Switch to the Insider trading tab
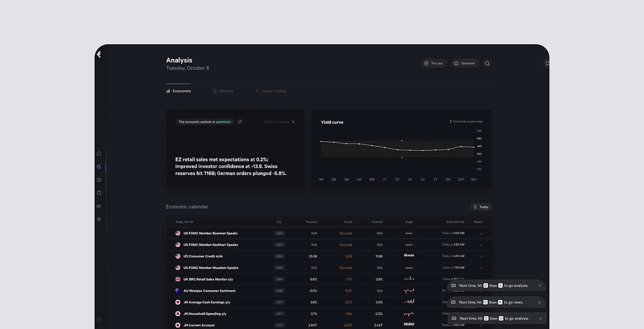The height and width of the screenshot is (329, 644). pos(271,91)
